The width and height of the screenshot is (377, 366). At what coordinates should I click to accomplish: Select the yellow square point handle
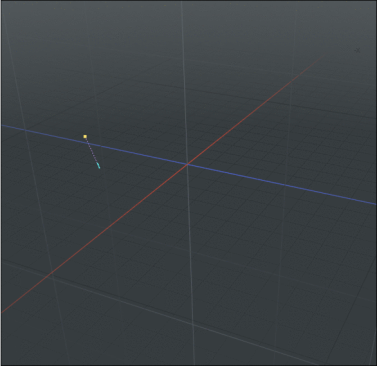[x=85, y=136]
